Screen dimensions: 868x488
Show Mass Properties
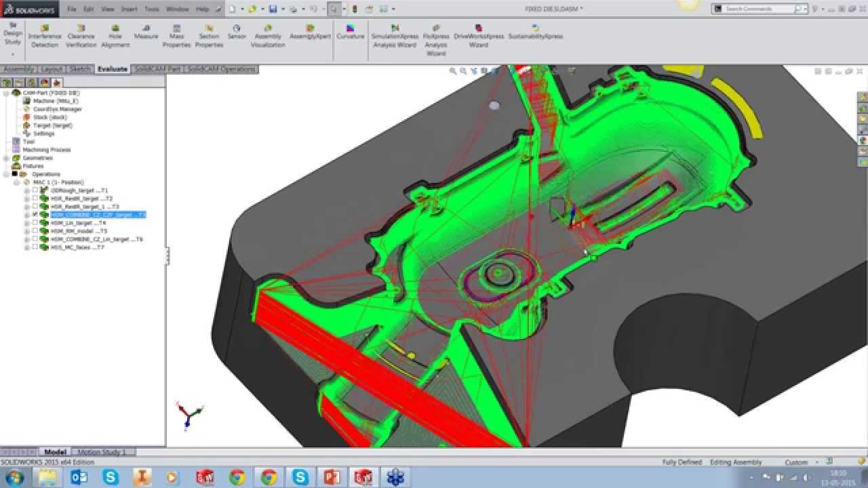coord(176,36)
